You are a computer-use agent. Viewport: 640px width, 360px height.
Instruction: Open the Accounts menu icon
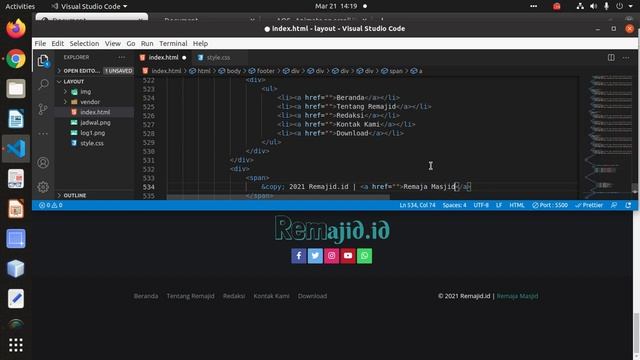click(43, 163)
